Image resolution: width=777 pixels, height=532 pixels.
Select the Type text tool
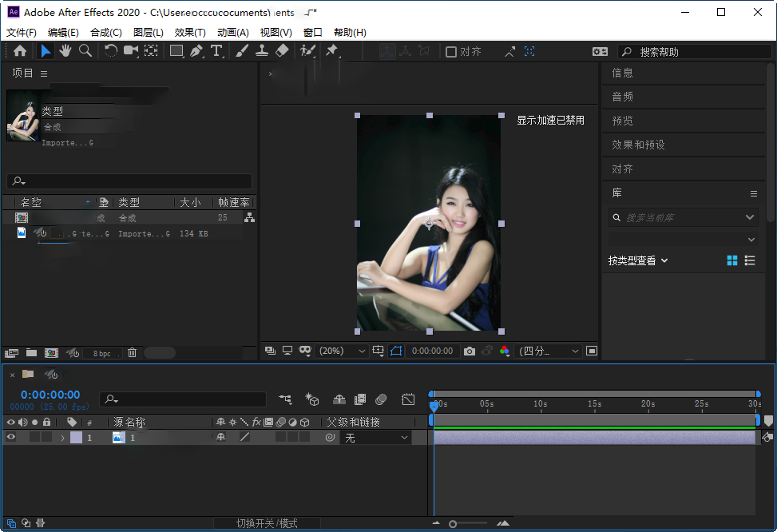(x=216, y=50)
